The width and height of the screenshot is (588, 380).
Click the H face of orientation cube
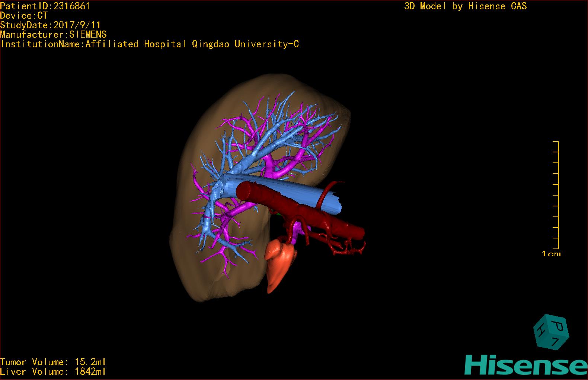(x=540, y=330)
